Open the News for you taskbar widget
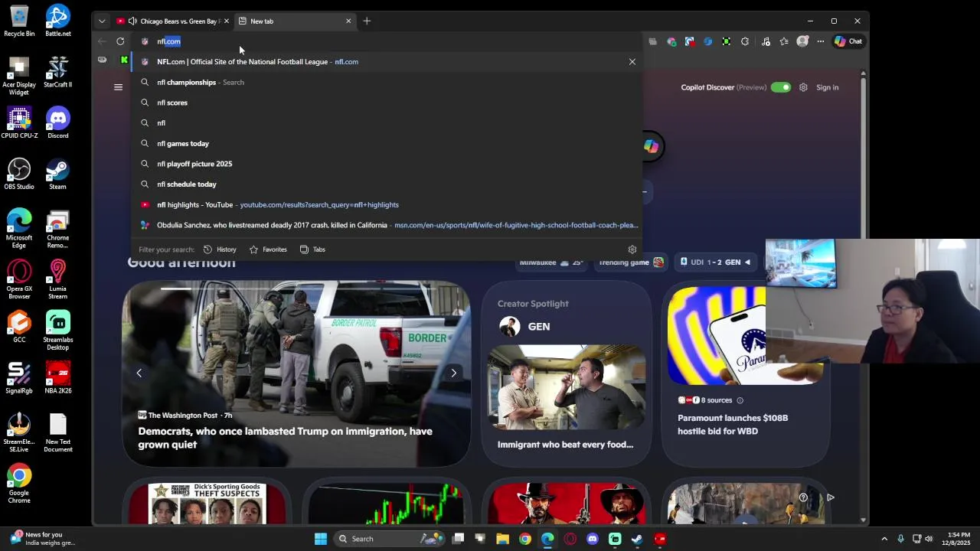Viewport: 980px width, 551px height. tap(42, 539)
